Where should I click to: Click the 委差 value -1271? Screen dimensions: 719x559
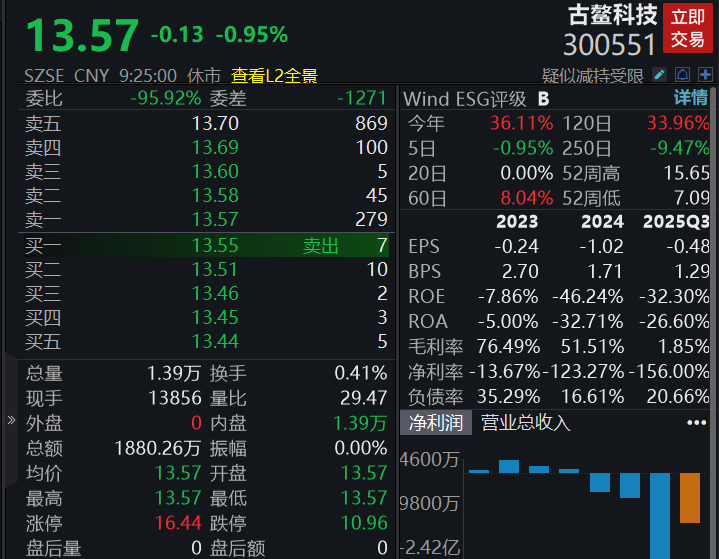(362, 98)
